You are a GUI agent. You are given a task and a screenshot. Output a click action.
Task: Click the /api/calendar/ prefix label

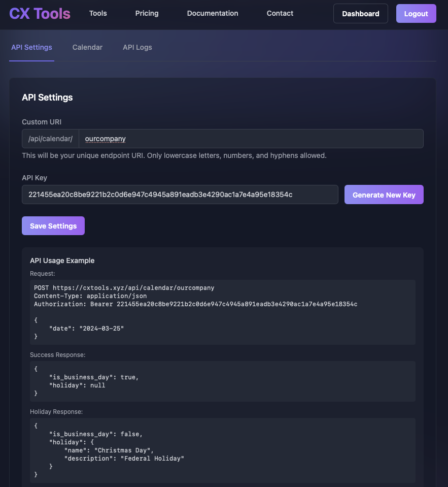(x=50, y=138)
